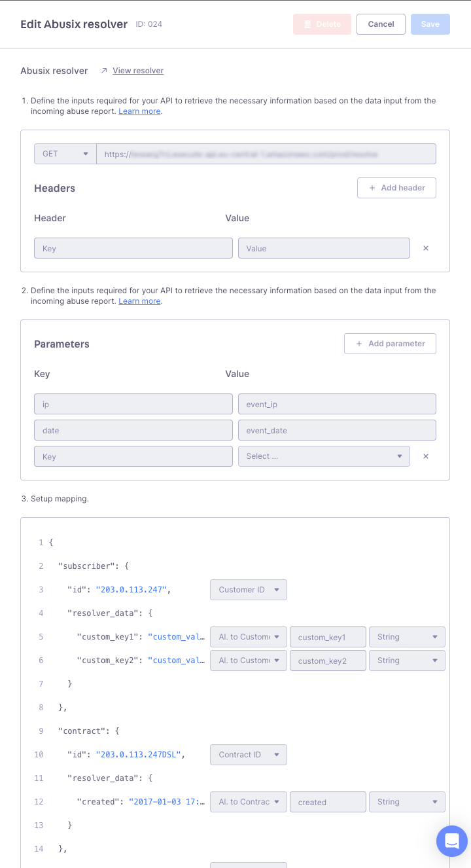The image size is (471, 868).
Task: Click the header Value input field
Action: 324,248
